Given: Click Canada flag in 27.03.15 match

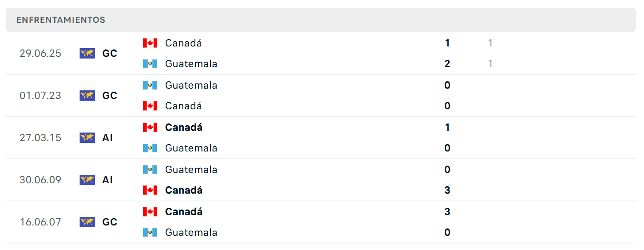Looking at the screenshot, I should pyautogui.click(x=150, y=127).
